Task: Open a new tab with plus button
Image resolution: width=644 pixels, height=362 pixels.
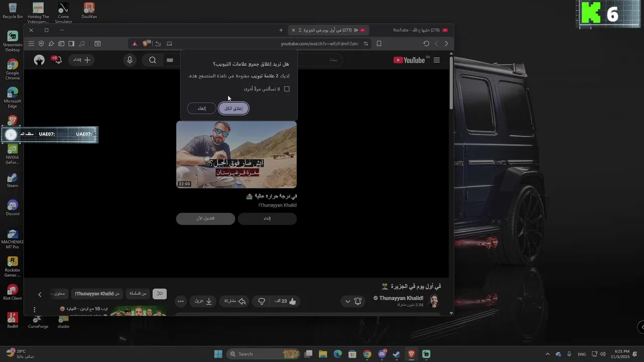Action: pos(281,30)
